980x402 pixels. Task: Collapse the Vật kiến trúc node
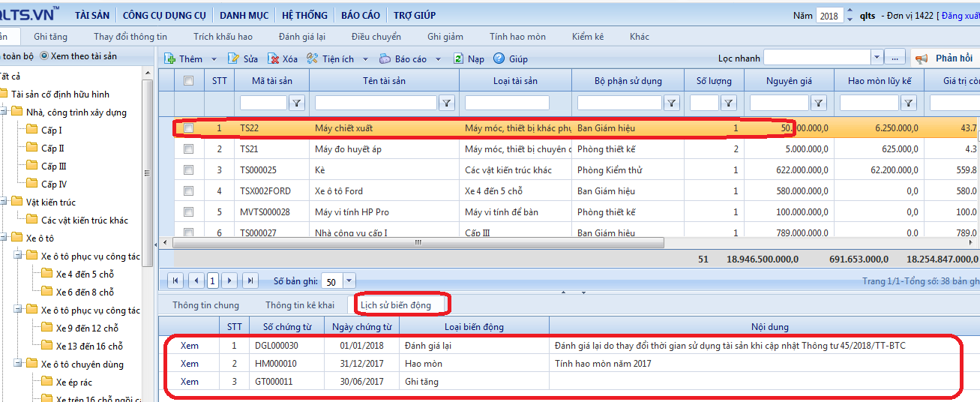[4, 202]
